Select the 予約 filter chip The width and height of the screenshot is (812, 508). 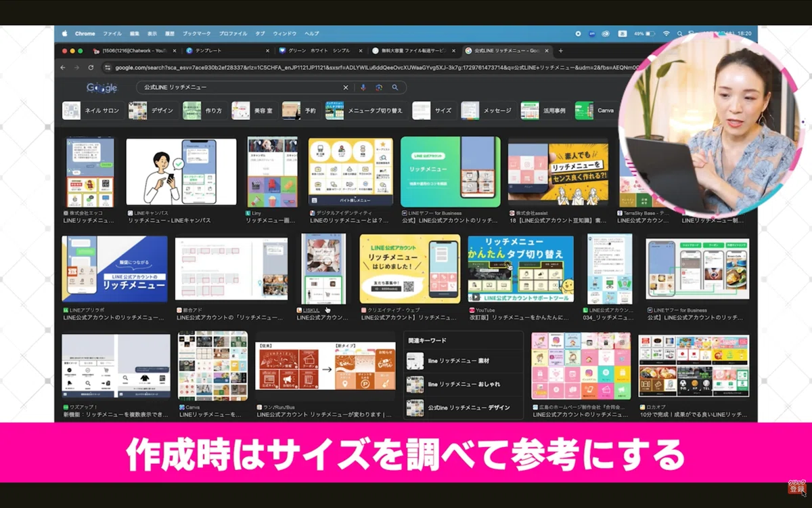(x=301, y=110)
